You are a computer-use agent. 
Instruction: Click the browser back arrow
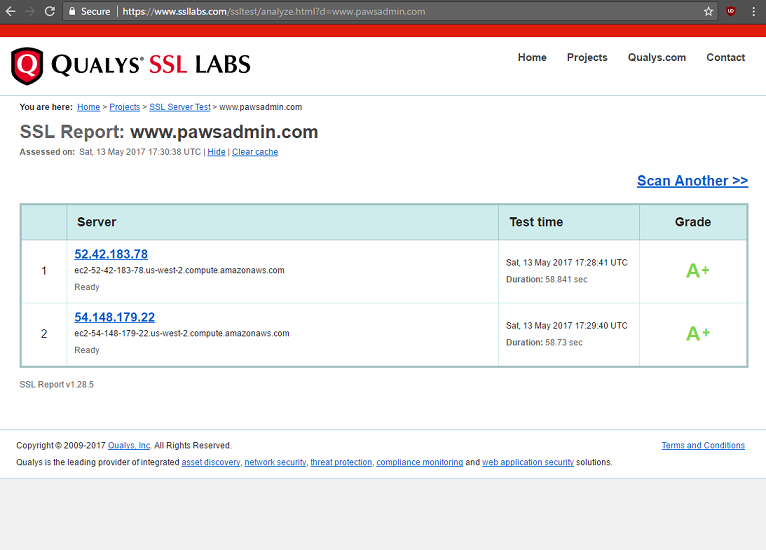pyautogui.click(x=10, y=11)
